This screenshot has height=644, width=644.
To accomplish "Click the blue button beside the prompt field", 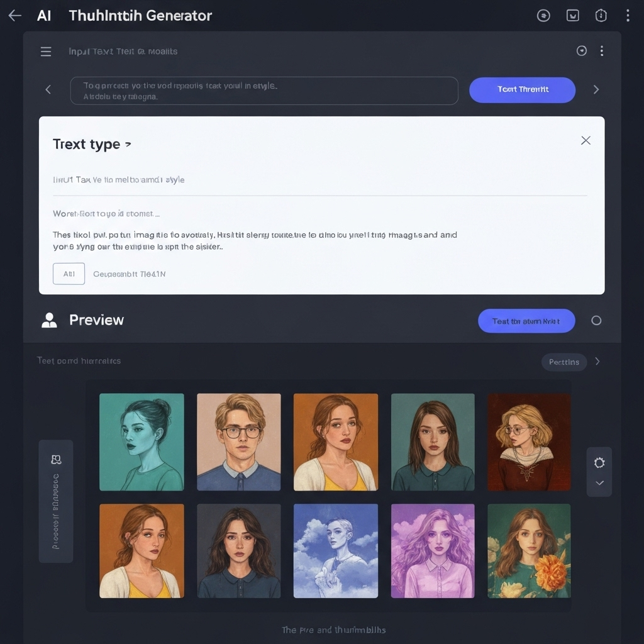I will 522,90.
